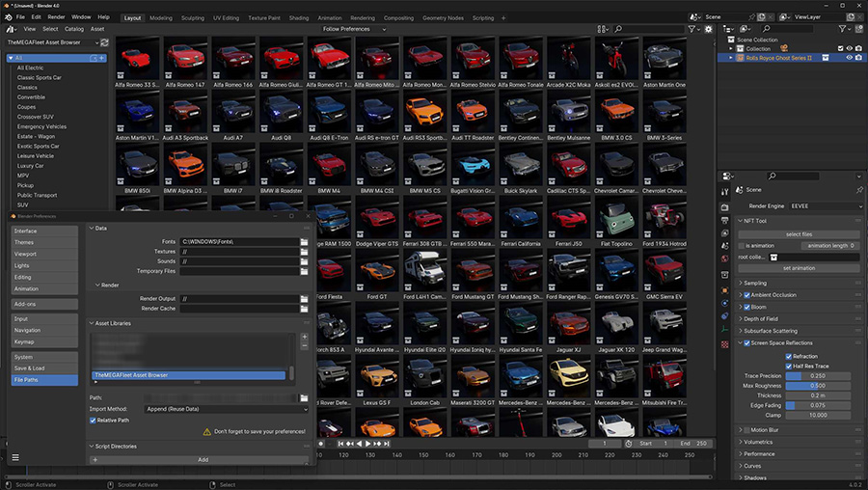Open the Tool properties tab icon
Image resolution: width=868 pixels, height=490 pixels.
coord(724,192)
